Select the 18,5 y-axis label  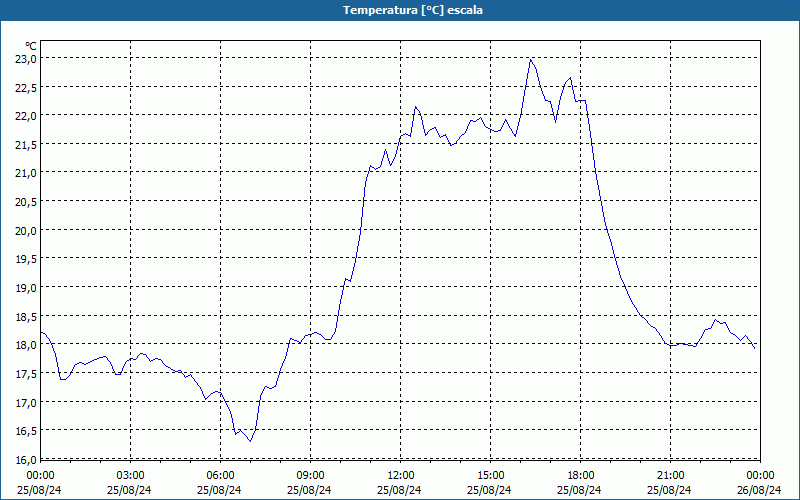[26, 317]
